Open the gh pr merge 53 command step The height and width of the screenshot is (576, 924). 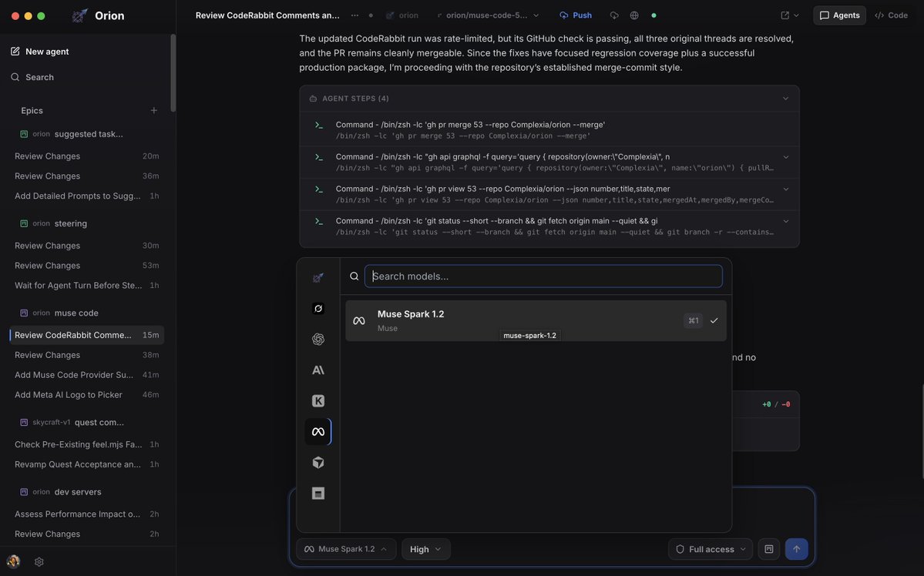(549, 129)
